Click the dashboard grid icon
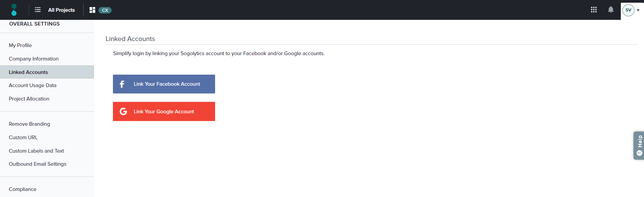Screen dimensions: 644x197 click(x=92, y=10)
